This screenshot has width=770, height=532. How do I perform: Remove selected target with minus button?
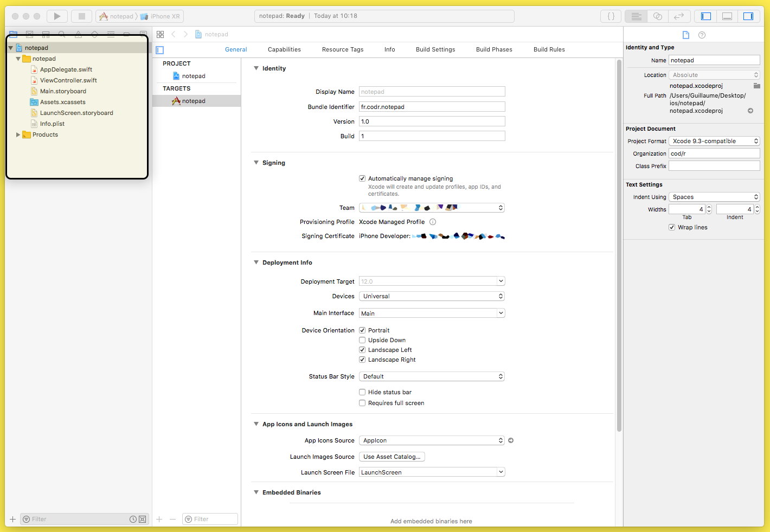172,519
